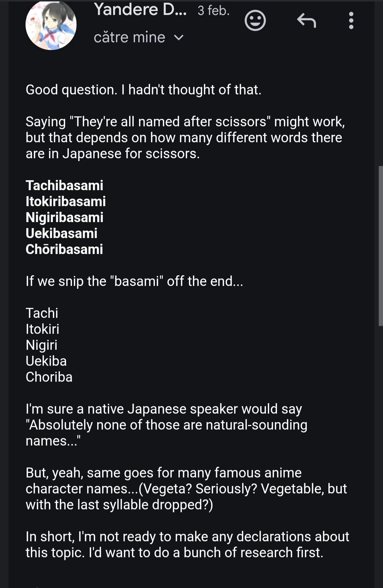This screenshot has width=383, height=588.
Task: Tap the bold word 'Nigiribasami'
Action: pos(65,217)
